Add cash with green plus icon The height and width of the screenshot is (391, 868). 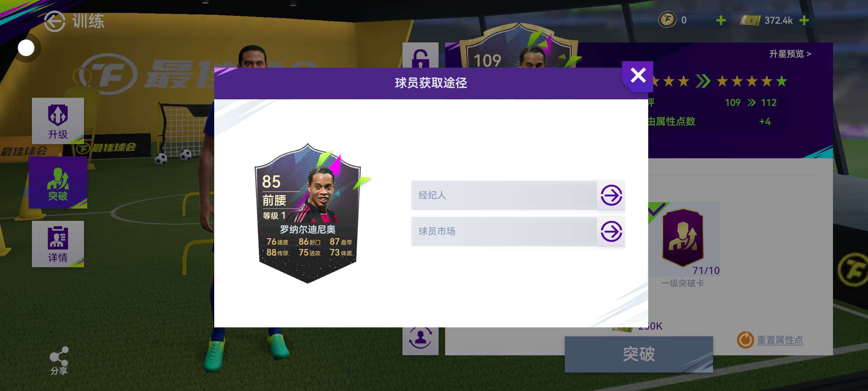pos(804,20)
